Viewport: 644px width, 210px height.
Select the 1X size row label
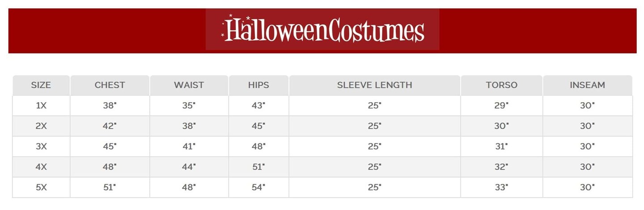[x=41, y=105]
